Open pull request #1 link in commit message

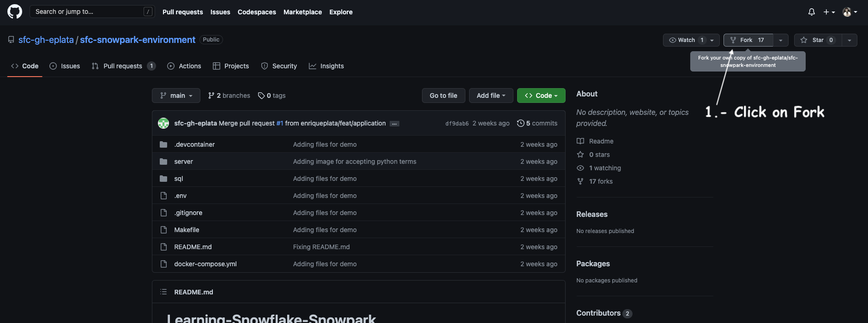[280, 123]
